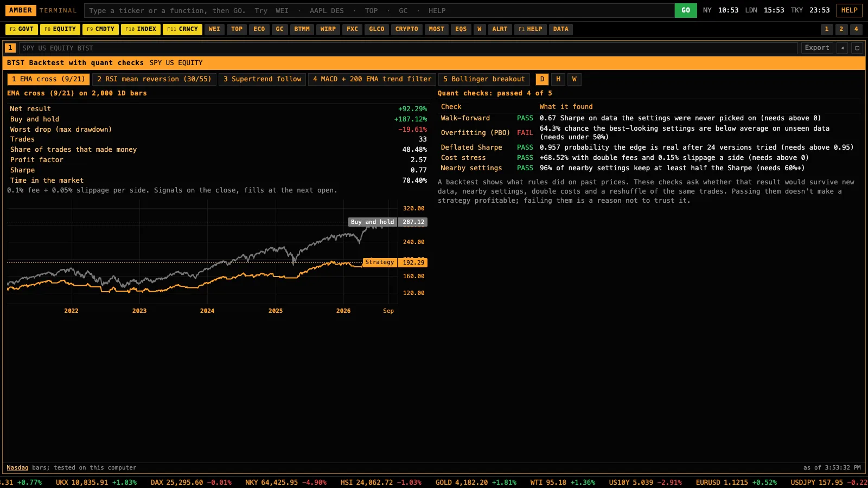Image resolution: width=868 pixels, height=488 pixels.
Task: Select the Supertrend follow strategy tab
Action: click(x=262, y=79)
